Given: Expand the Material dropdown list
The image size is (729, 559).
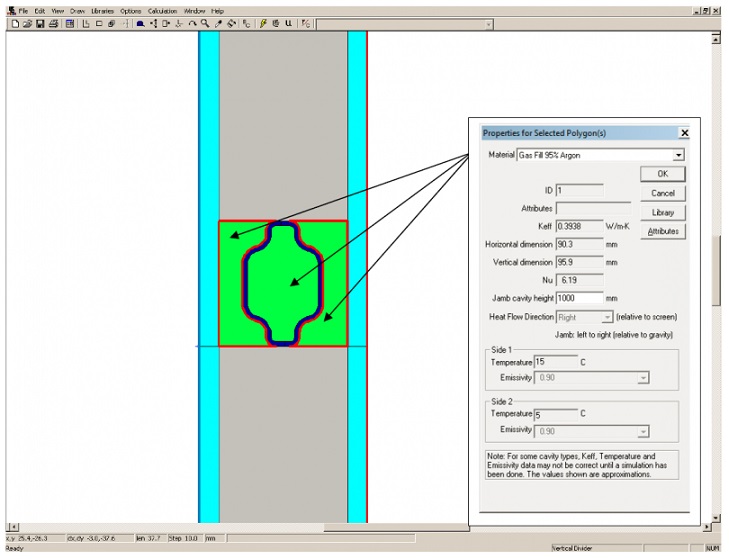Looking at the screenshot, I should [678, 155].
